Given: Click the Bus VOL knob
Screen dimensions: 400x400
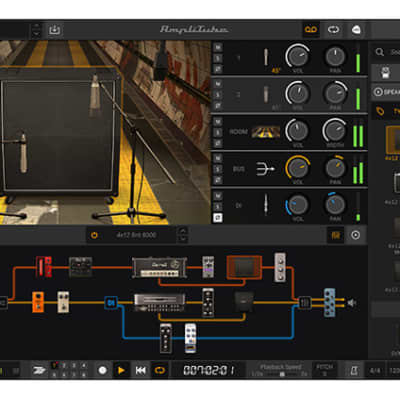Looking at the screenshot, I should (297, 167).
